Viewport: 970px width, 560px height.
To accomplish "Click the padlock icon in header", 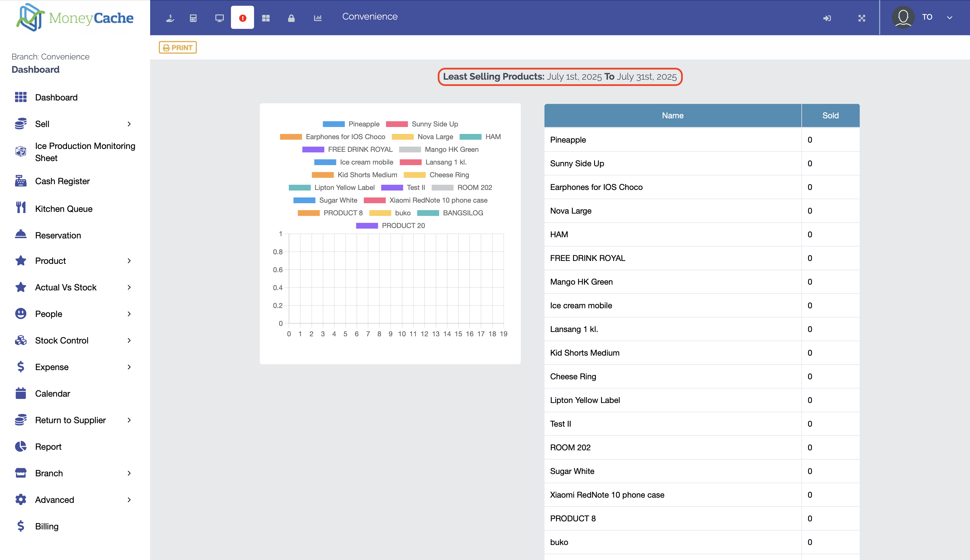I will (x=291, y=18).
